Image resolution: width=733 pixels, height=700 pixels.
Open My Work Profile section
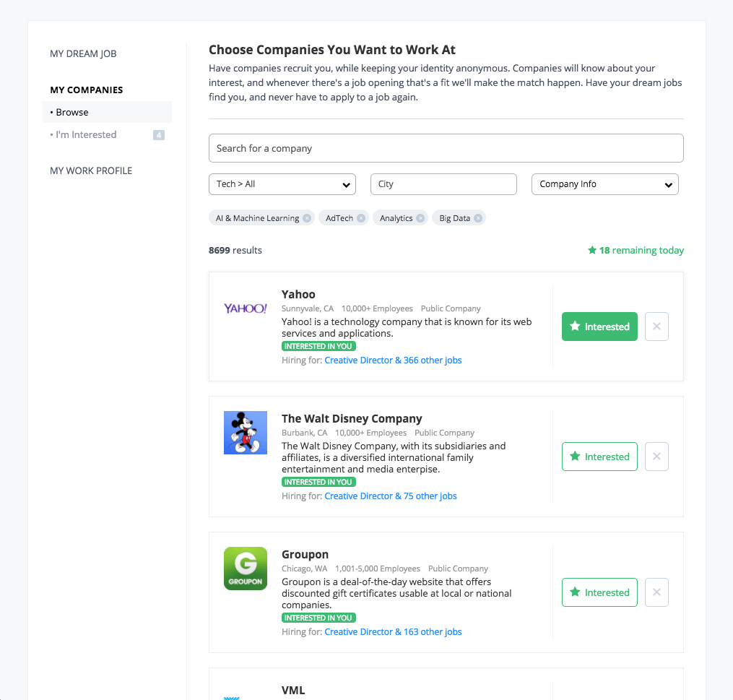pos(91,170)
